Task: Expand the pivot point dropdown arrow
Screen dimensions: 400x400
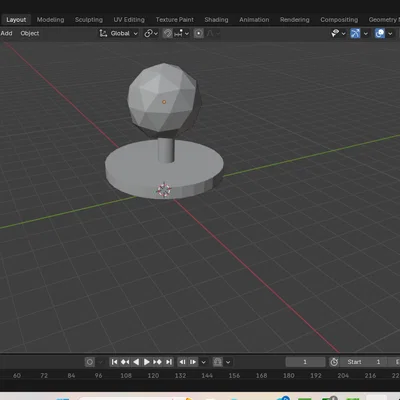Action: click(x=156, y=34)
